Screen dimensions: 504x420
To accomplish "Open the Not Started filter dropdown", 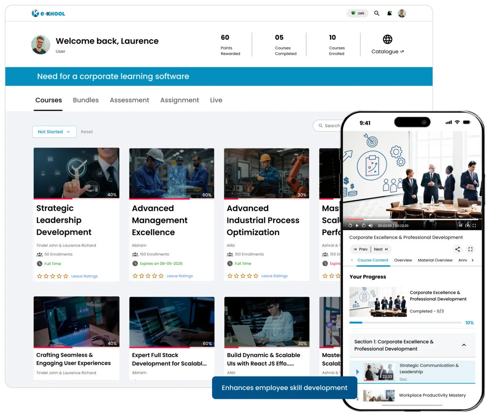I will pos(54,131).
